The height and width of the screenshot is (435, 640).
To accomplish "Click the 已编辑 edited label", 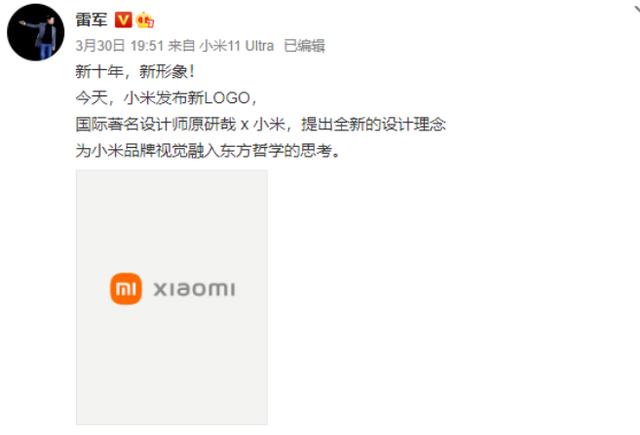I will pos(304,46).
